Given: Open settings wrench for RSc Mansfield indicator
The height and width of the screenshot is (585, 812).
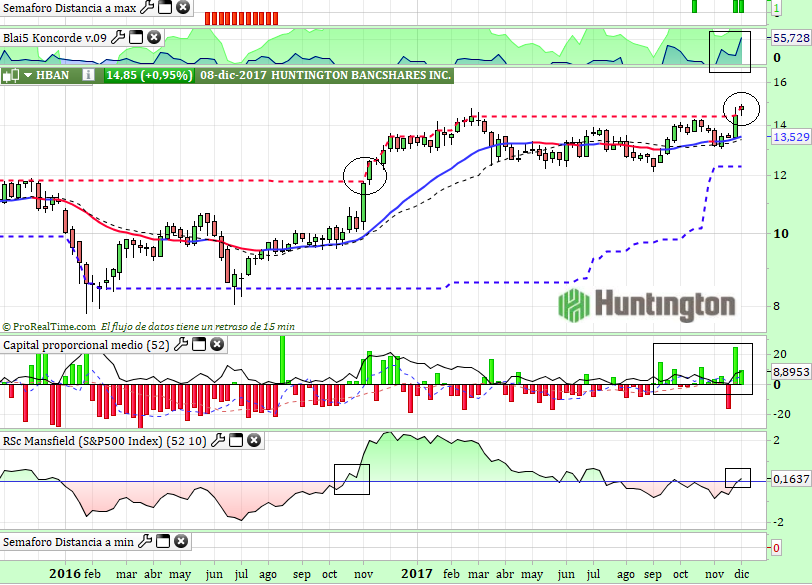Looking at the screenshot, I should pyautogui.click(x=218, y=441).
